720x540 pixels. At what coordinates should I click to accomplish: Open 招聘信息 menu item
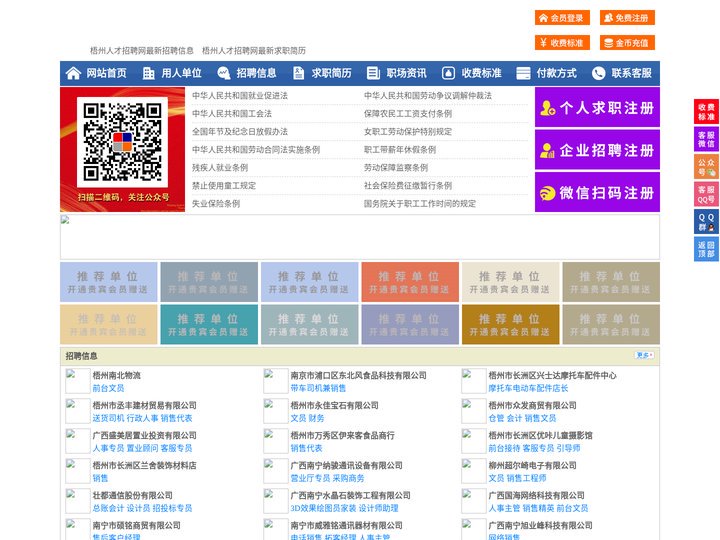[256, 73]
